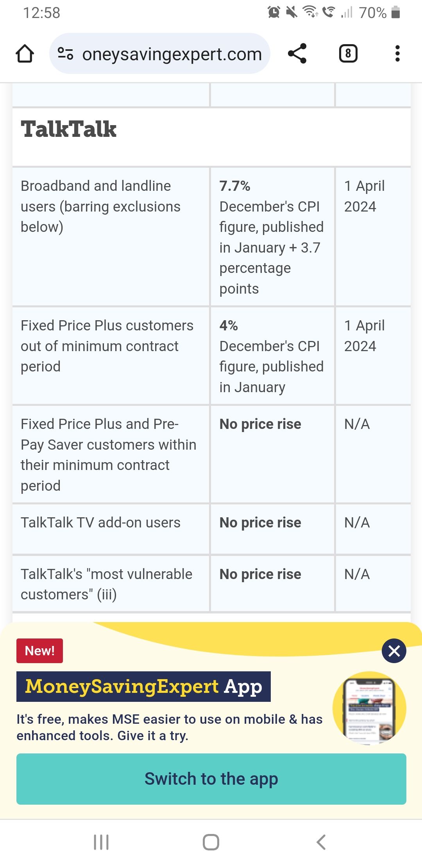Viewport: 422px width, 868px height.
Task: Tap the red New! badge
Action: point(39,651)
